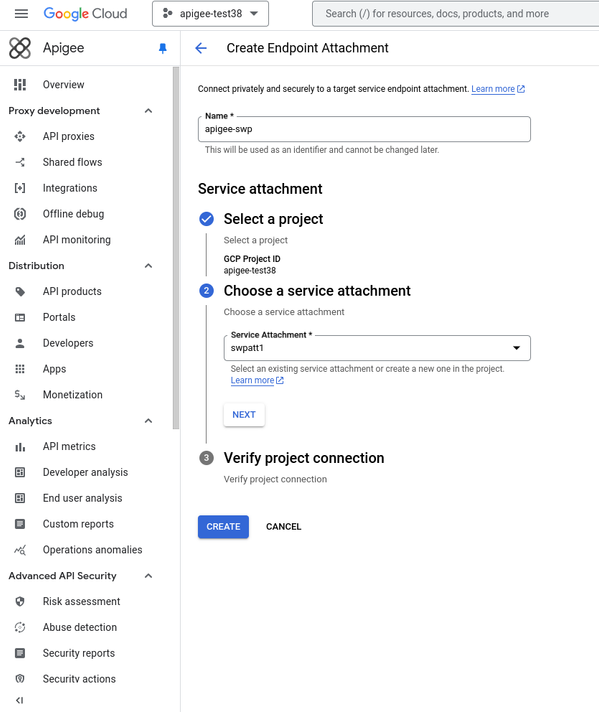Click the pin icon next to Apigee
The height and width of the screenshot is (712, 599).
tap(163, 48)
